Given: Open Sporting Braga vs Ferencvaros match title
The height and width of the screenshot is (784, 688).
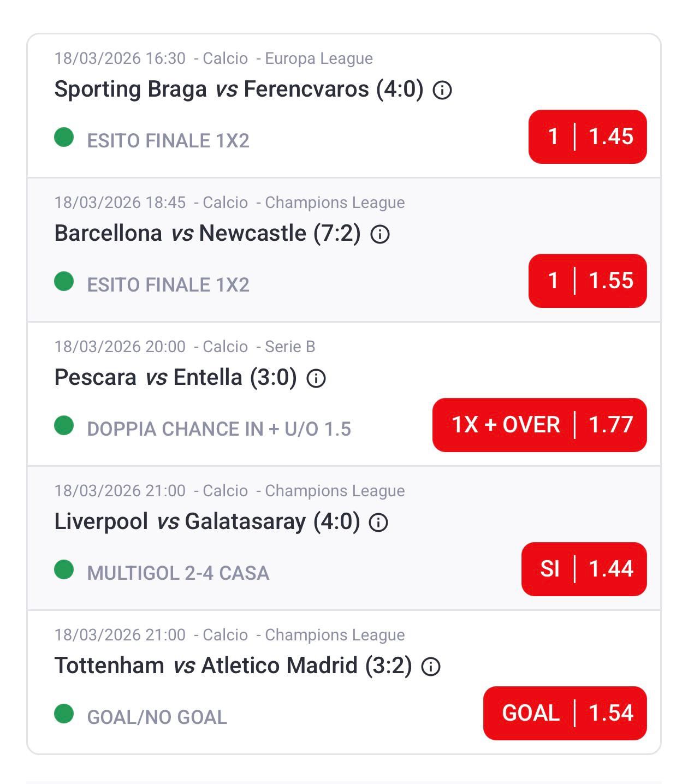Looking at the screenshot, I should pyautogui.click(x=239, y=89).
